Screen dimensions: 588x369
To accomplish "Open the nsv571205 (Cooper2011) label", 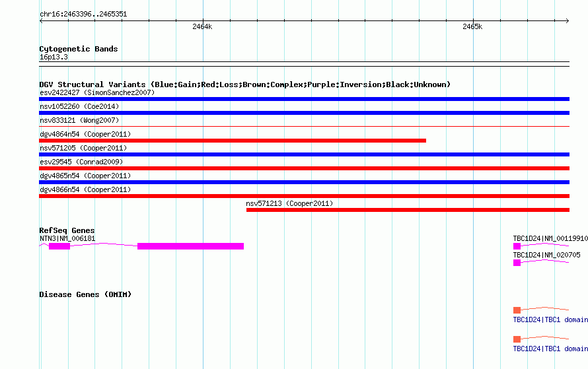I will [83, 148].
